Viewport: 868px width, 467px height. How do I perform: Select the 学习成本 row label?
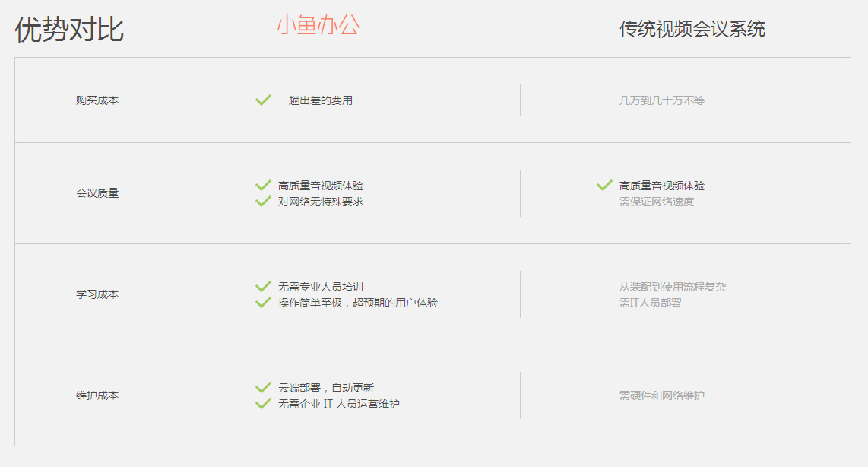(x=97, y=294)
